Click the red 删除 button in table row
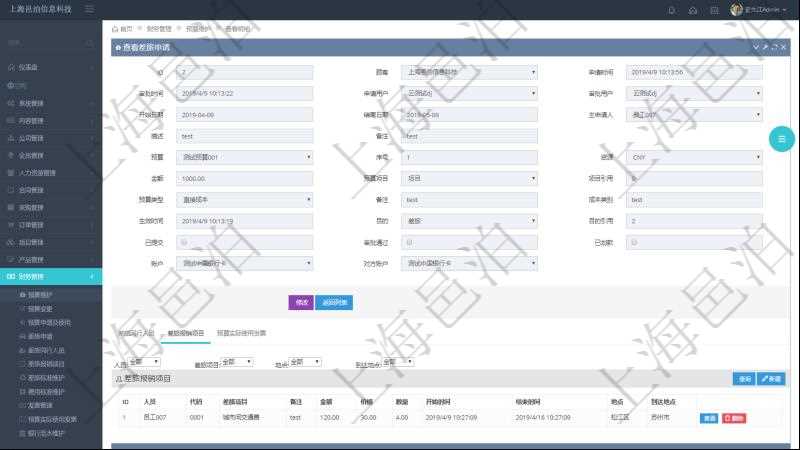This screenshot has height=450, width=800. tap(734, 417)
